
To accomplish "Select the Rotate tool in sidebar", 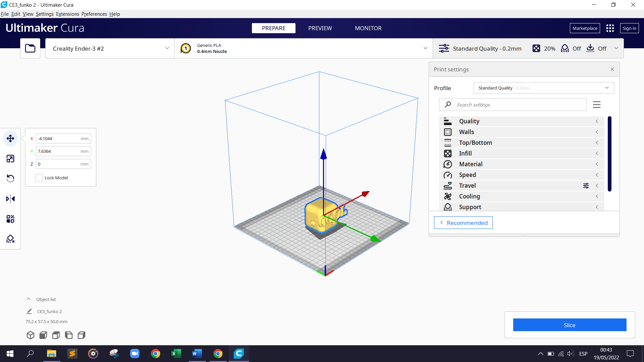I will tap(11, 179).
